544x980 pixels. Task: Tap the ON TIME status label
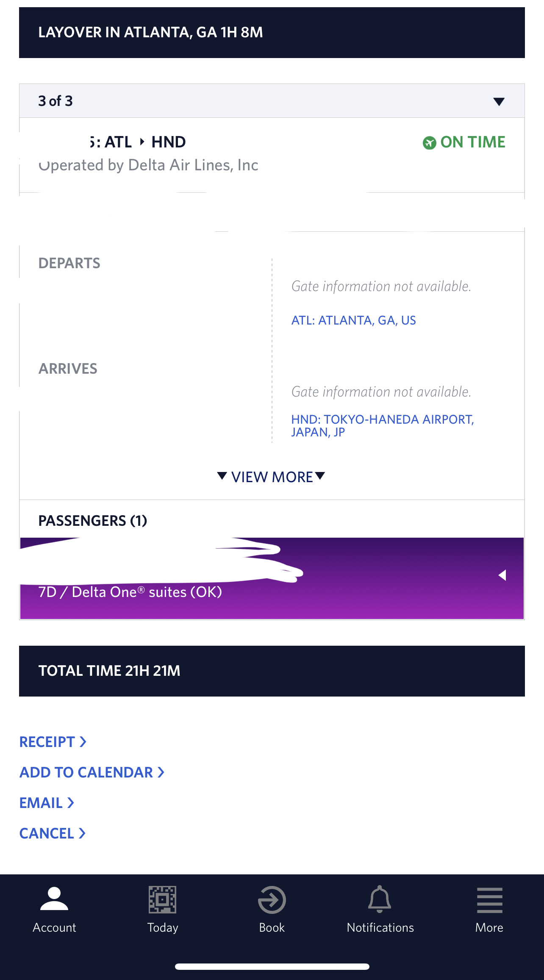pos(473,142)
